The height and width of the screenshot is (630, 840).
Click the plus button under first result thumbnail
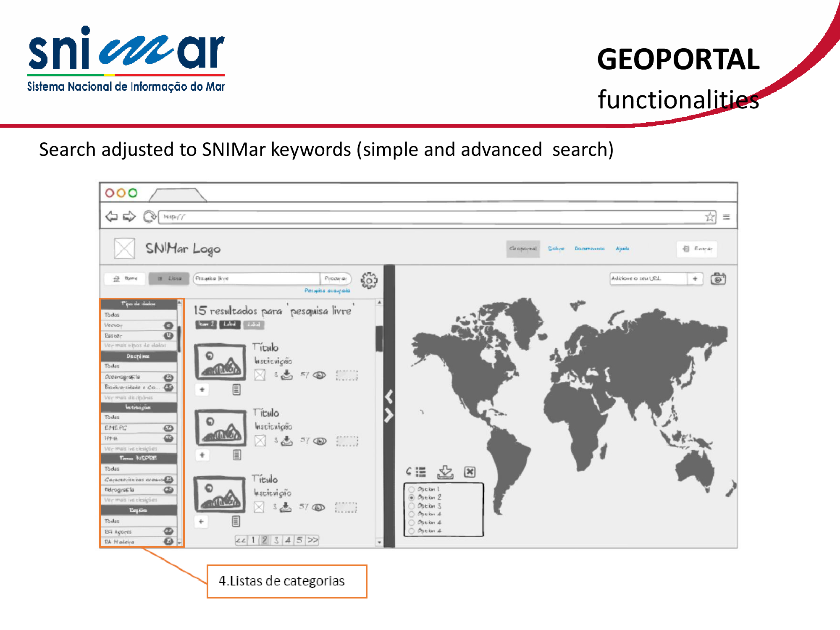[x=202, y=390]
